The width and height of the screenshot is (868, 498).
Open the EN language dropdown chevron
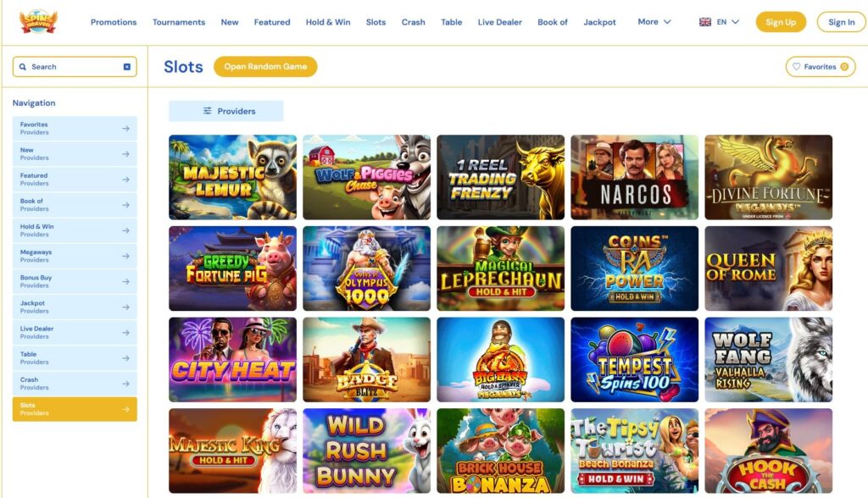click(x=735, y=21)
